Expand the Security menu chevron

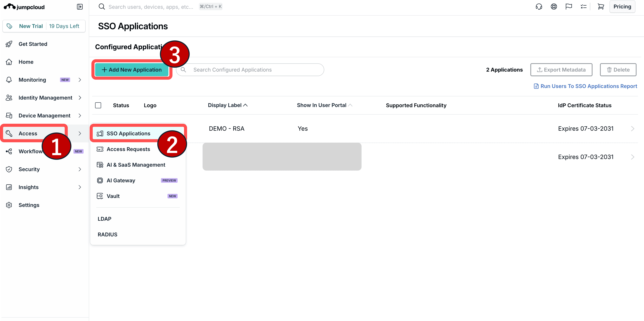(x=80, y=169)
